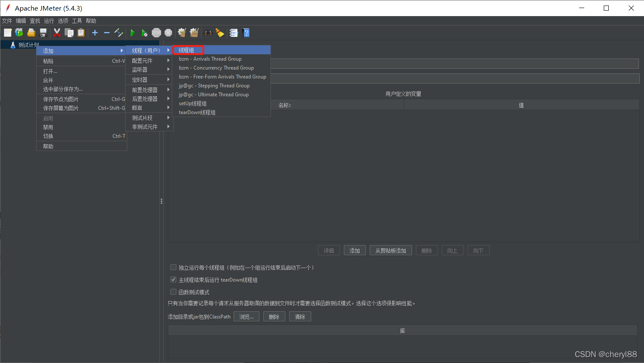Click the Stop test icon
The width and height of the screenshot is (644, 363).
pos(156,33)
